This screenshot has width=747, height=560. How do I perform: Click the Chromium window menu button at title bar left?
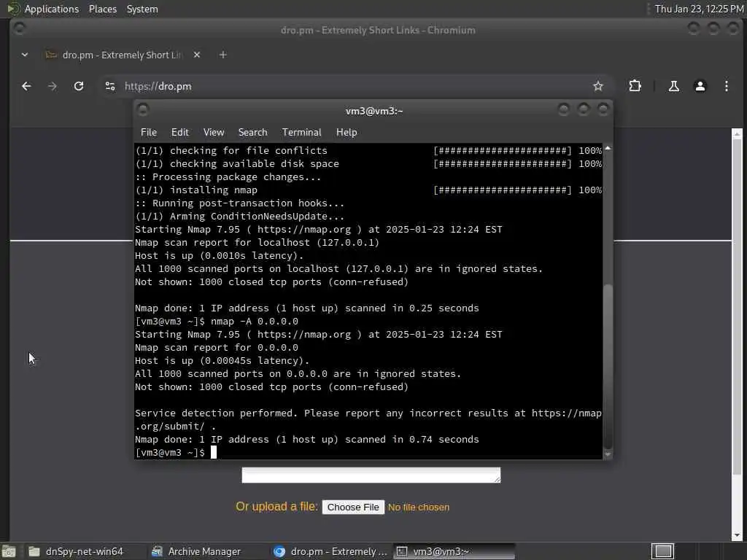pyautogui.click(x=20, y=29)
